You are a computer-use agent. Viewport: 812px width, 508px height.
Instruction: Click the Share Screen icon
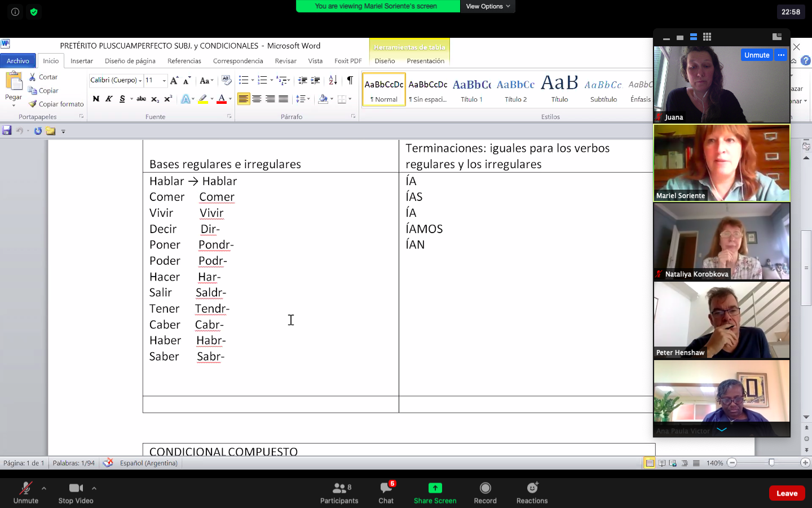(435, 488)
